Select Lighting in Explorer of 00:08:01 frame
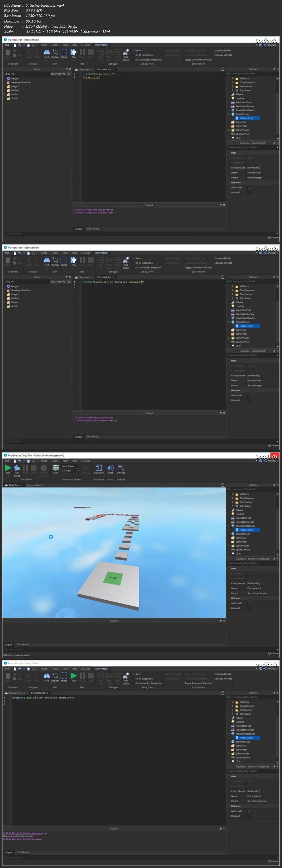This screenshot has height=868, width=282. pos(240,722)
